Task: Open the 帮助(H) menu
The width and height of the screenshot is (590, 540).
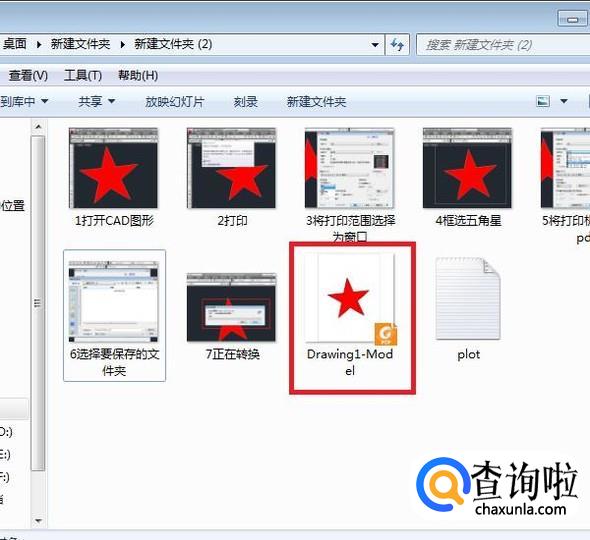Action: (138, 76)
